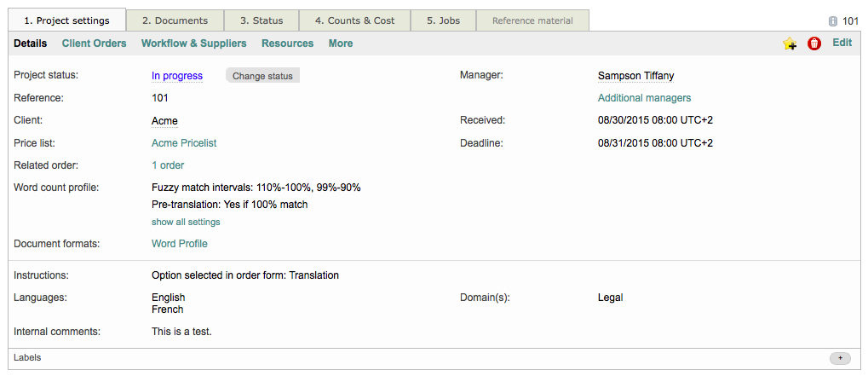The image size is (868, 376).
Task: Switch to the Documents tab
Action: [175, 20]
